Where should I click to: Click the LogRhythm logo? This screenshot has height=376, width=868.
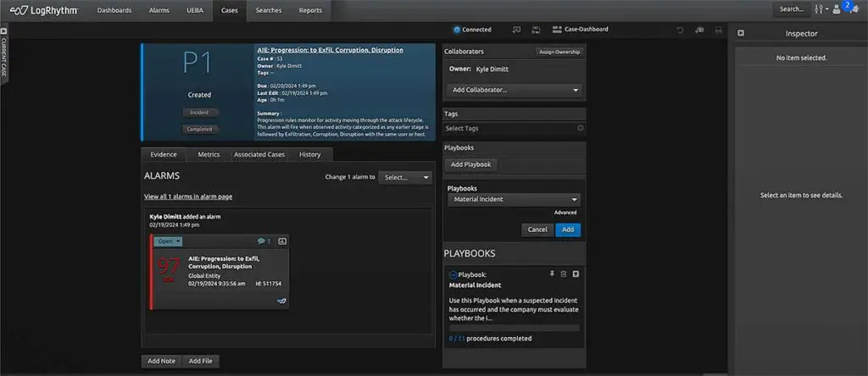(44, 10)
